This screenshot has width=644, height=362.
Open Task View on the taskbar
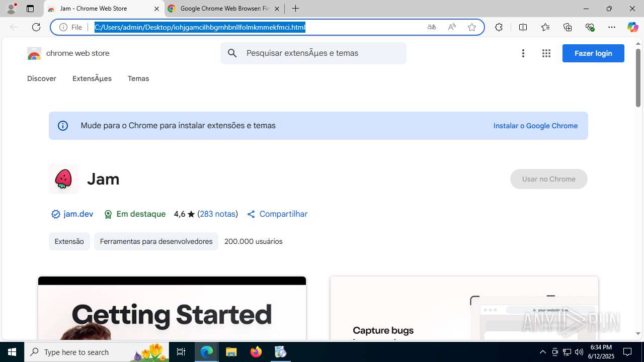[181, 352]
